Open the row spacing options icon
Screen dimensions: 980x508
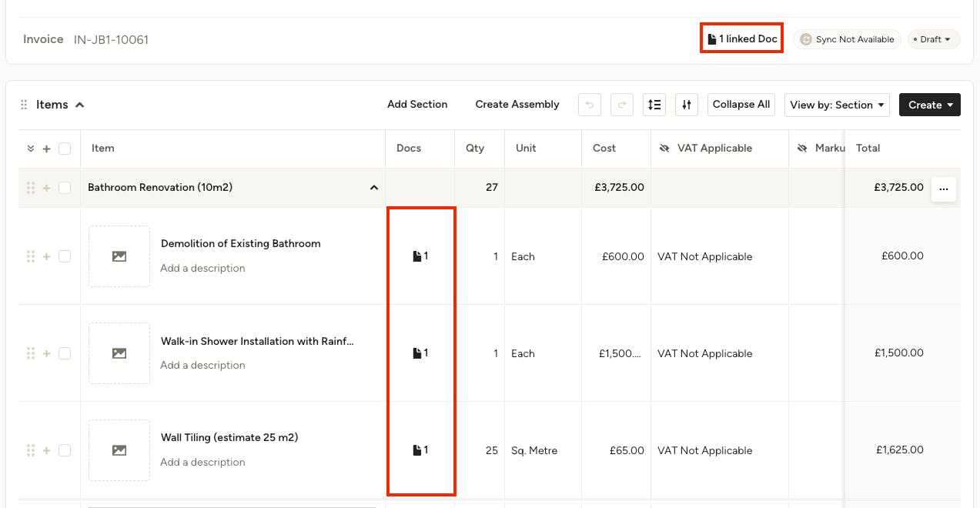click(x=654, y=105)
